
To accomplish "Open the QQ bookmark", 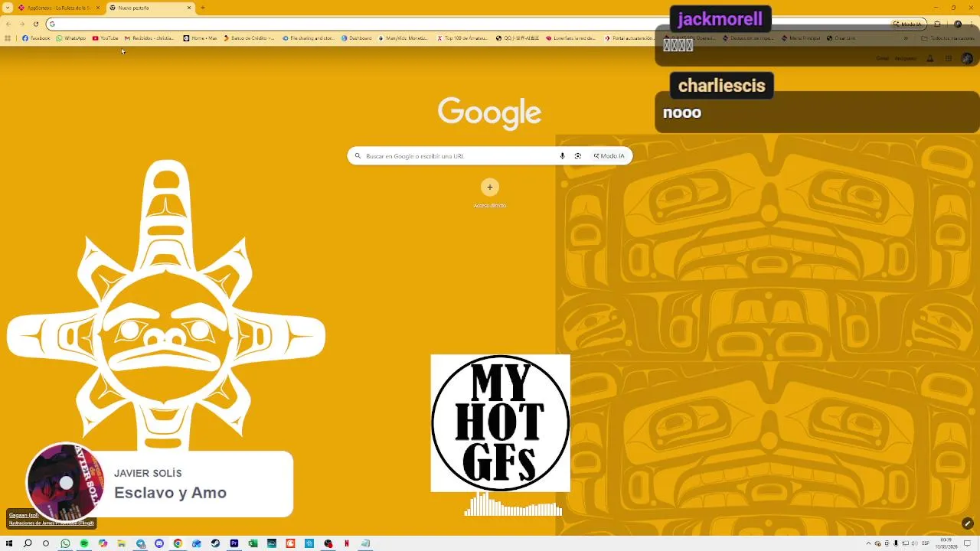I will (518, 37).
